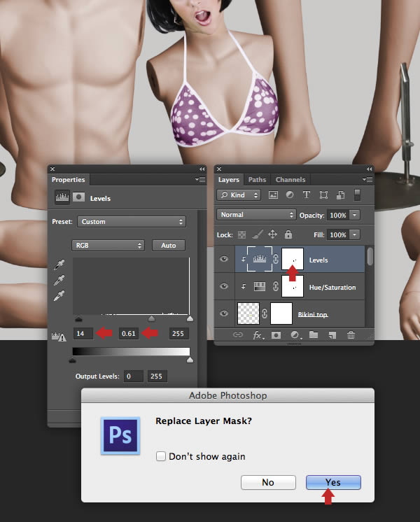
Task: Check the Don't show again checkbox
Action: (161, 456)
